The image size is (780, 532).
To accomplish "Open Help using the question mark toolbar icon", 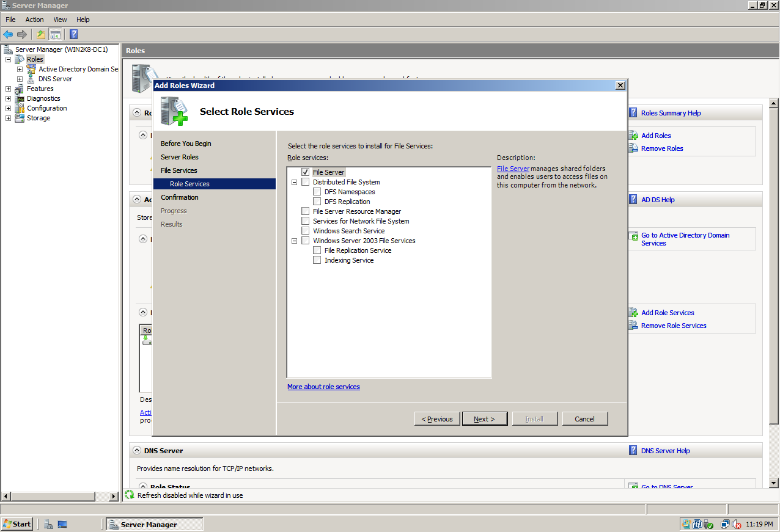I will [x=73, y=34].
